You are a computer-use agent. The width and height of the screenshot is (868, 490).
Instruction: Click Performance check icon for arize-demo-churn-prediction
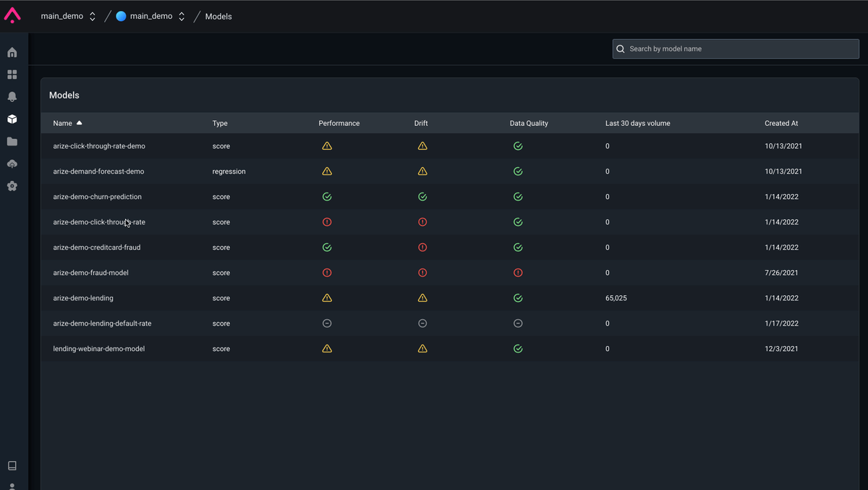click(327, 197)
